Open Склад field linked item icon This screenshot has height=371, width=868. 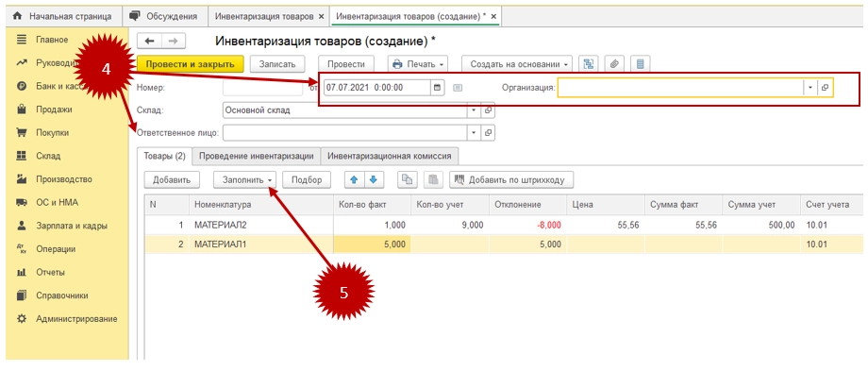[x=489, y=110]
